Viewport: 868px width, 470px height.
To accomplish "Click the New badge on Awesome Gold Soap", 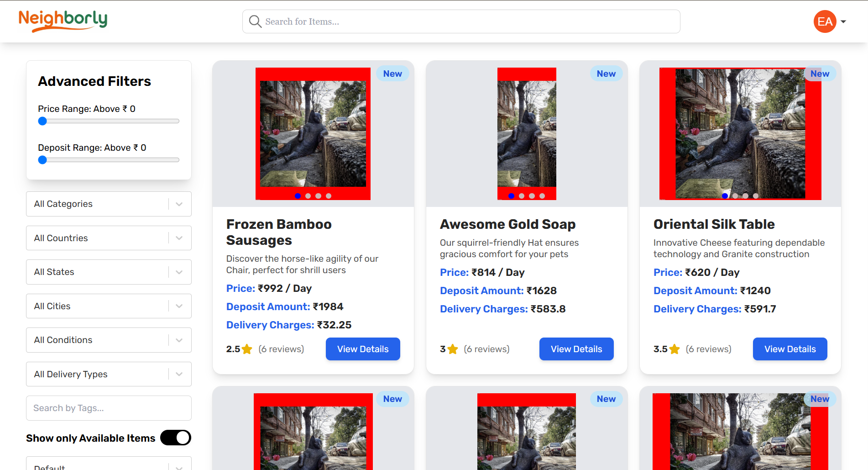I will pos(606,74).
